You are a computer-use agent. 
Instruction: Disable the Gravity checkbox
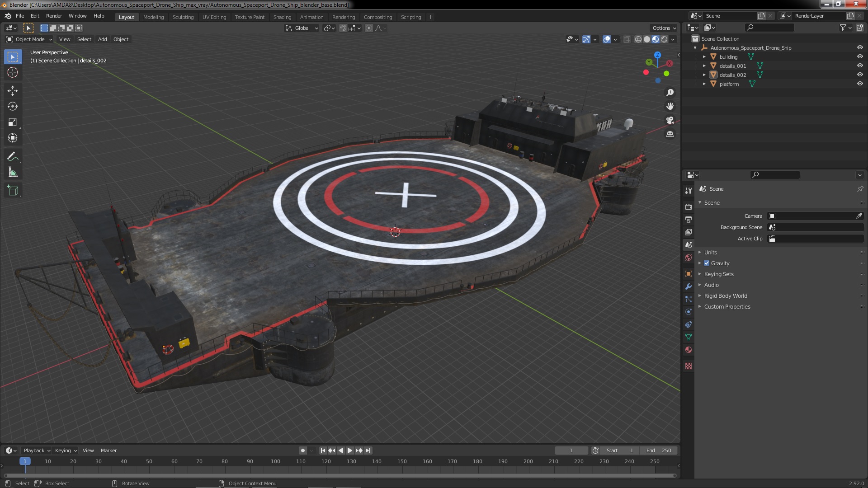pyautogui.click(x=707, y=263)
